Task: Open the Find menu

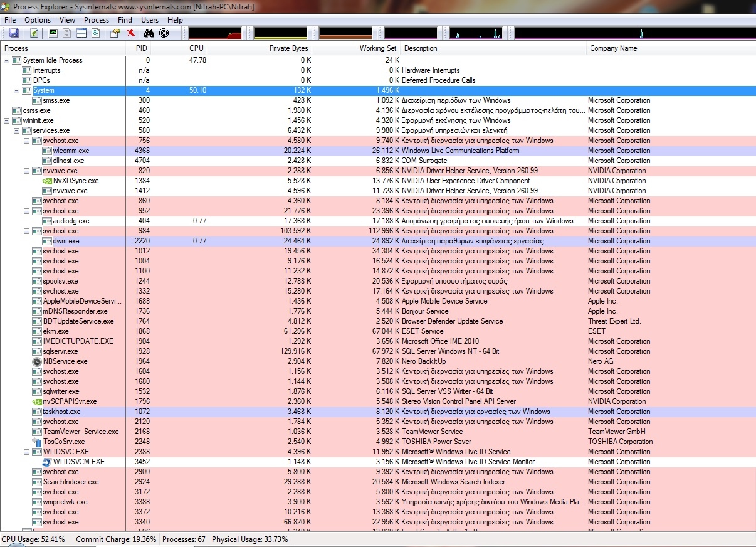Action: (125, 20)
